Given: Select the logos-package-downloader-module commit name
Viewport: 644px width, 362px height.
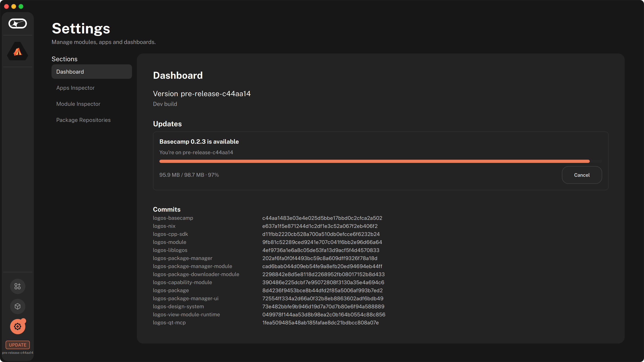Looking at the screenshot, I should [196, 274].
